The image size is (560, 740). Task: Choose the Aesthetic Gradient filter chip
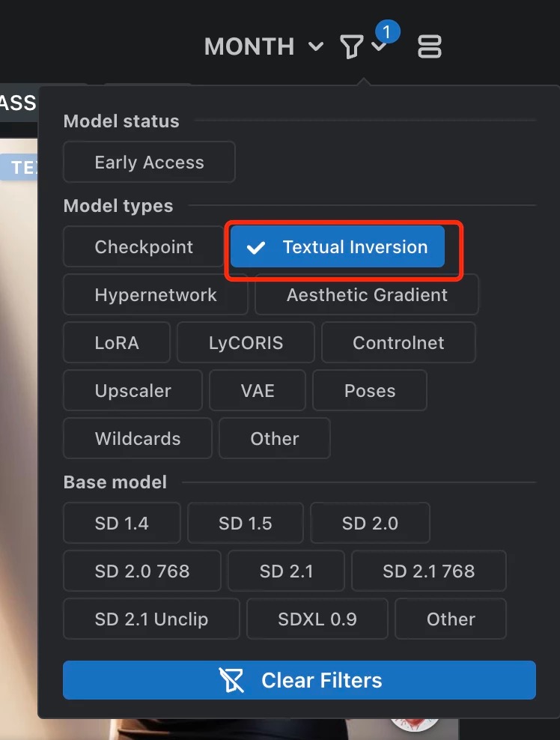tap(367, 295)
